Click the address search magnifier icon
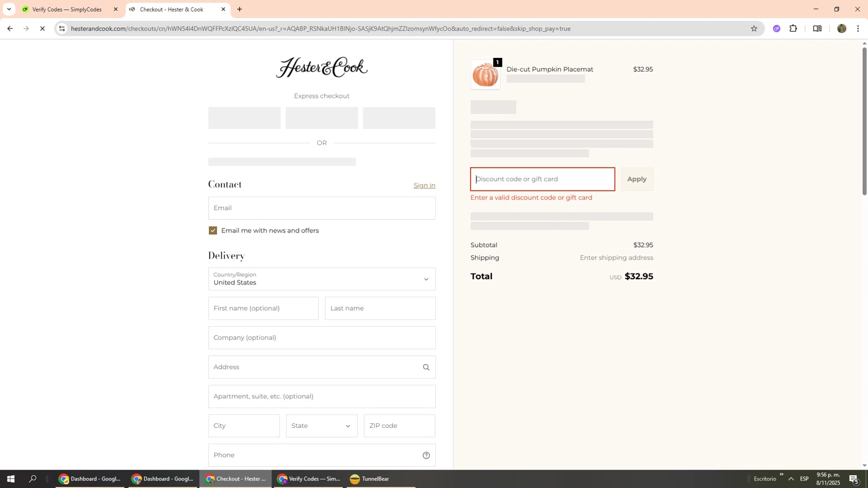The image size is (868, 488). coord(426,367)
